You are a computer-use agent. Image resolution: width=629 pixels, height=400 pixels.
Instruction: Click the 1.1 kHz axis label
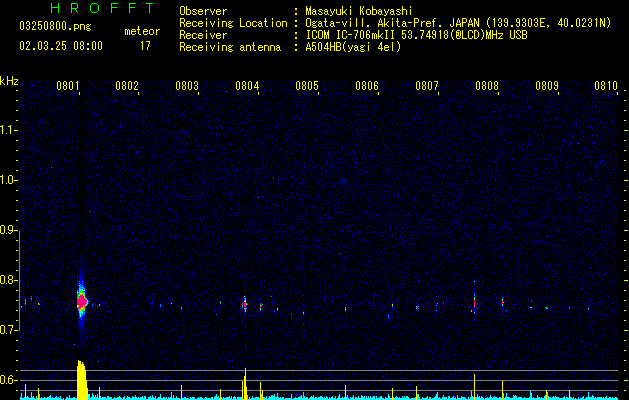pos(8,130)
